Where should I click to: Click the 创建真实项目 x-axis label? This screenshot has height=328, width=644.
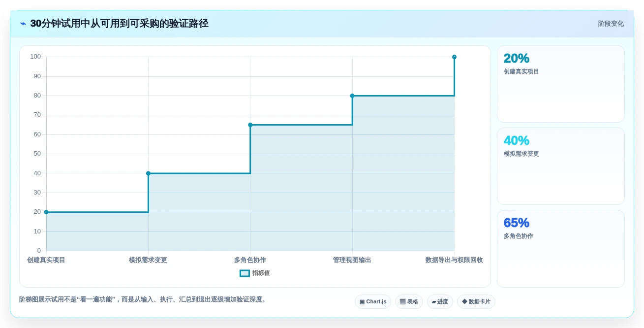(46, 260)
